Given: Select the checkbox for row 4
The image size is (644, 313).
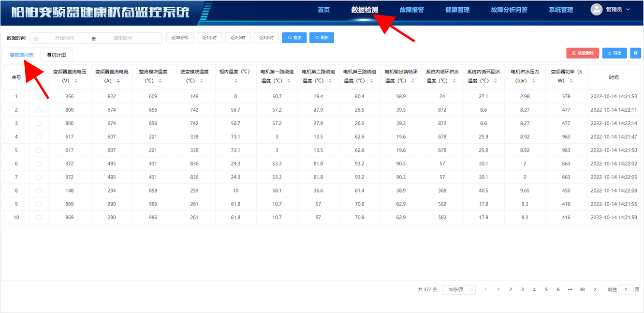Looking at the screenshot, I should pos(39,137).
